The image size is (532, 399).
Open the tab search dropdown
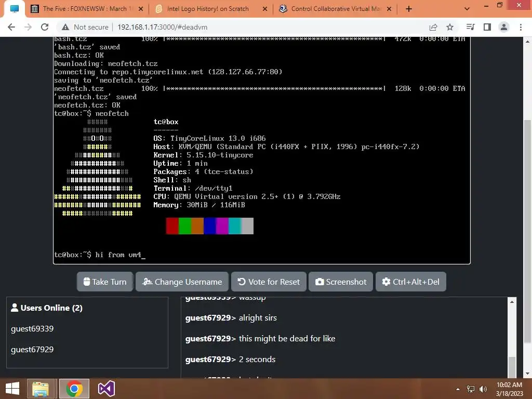click(x=467, y=9)
